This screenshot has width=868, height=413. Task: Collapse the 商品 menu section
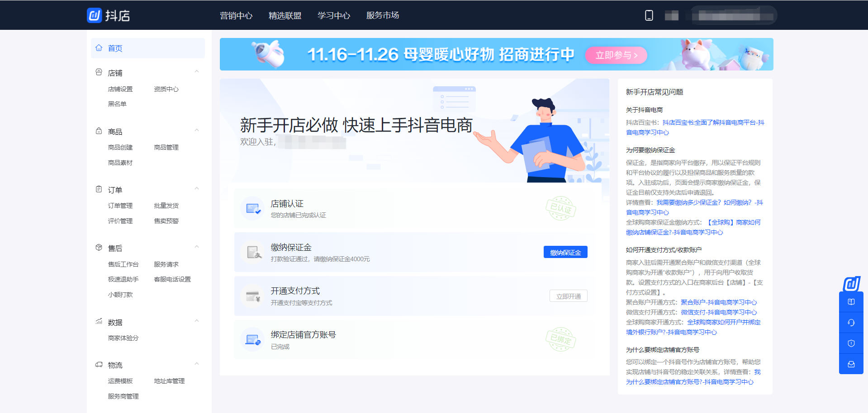[197, 130]
